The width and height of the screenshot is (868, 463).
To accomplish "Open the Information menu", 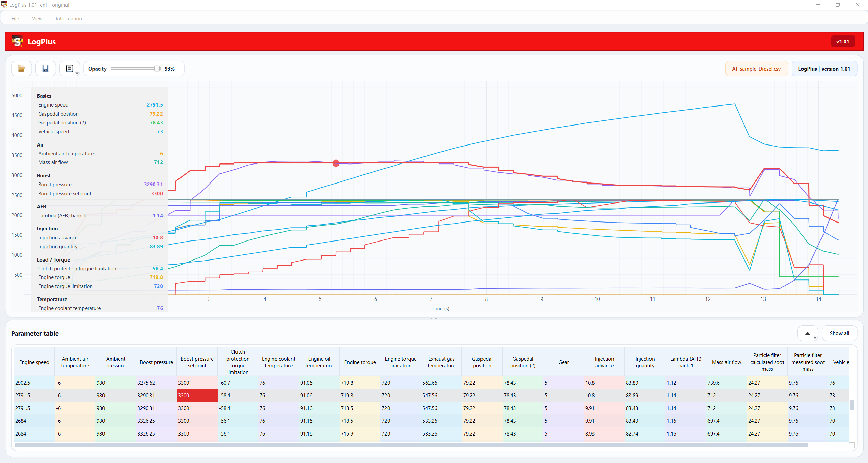I will pos(69,19).
